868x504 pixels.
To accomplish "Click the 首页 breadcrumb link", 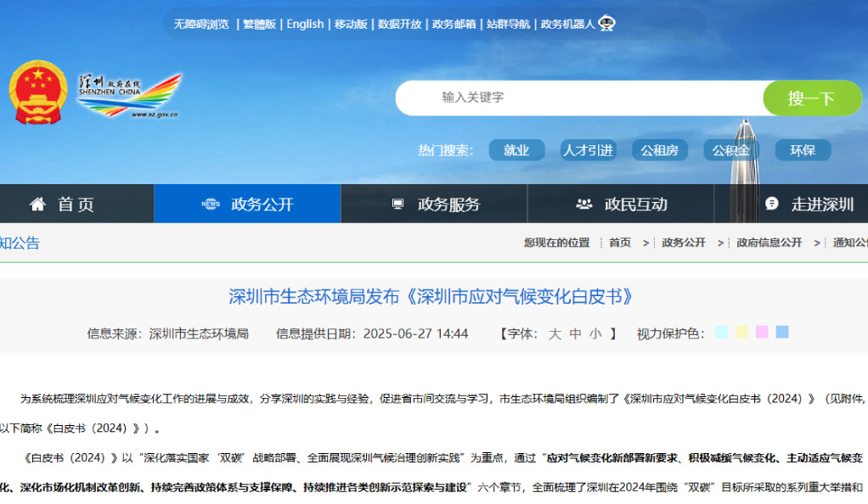I will point(619,241).
